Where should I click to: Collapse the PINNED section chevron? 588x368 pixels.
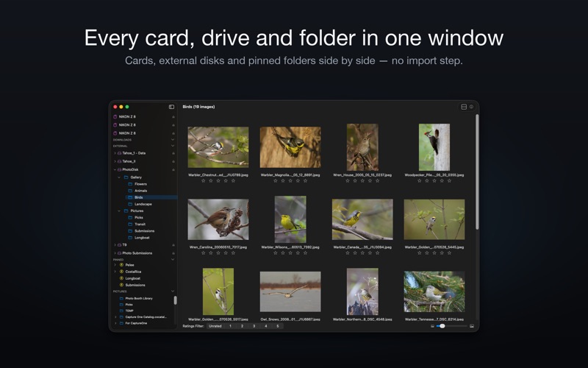[173, 260]
